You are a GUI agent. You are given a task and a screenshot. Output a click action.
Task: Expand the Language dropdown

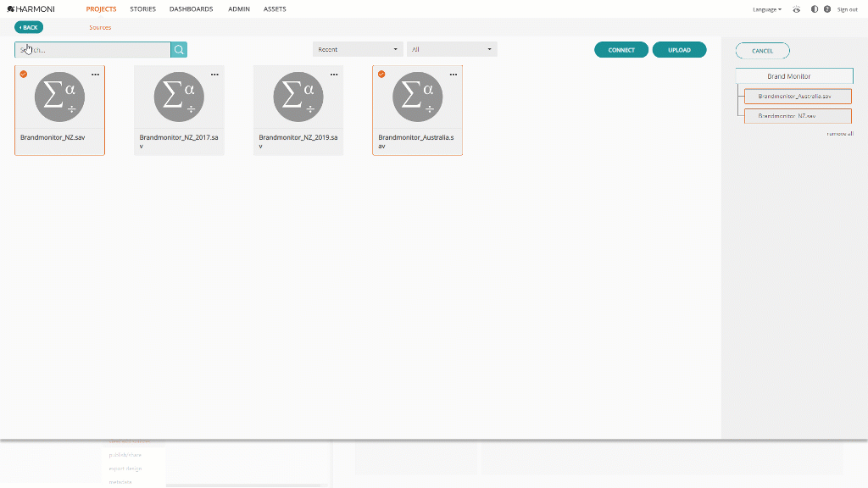coord(766,9)
